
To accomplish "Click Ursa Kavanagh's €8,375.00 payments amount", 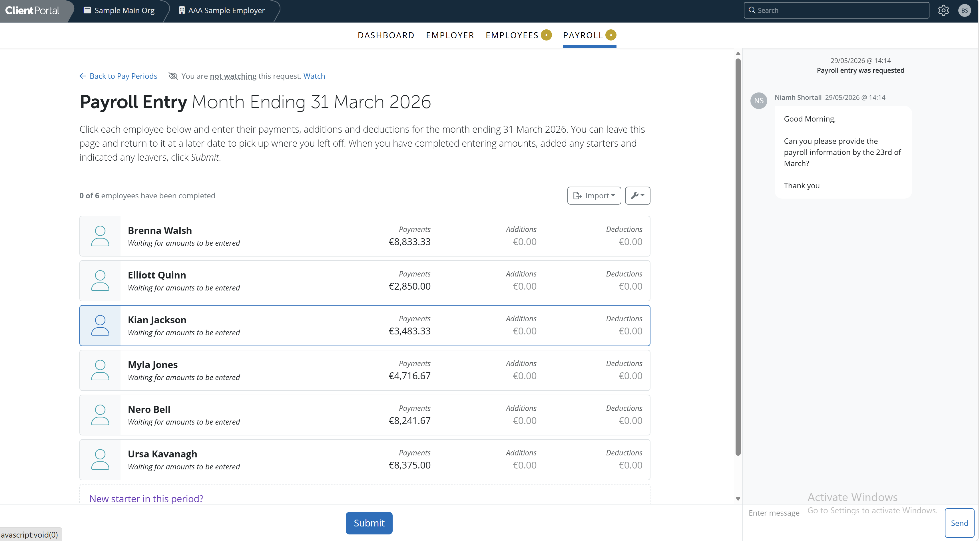I will coord(409,465).
